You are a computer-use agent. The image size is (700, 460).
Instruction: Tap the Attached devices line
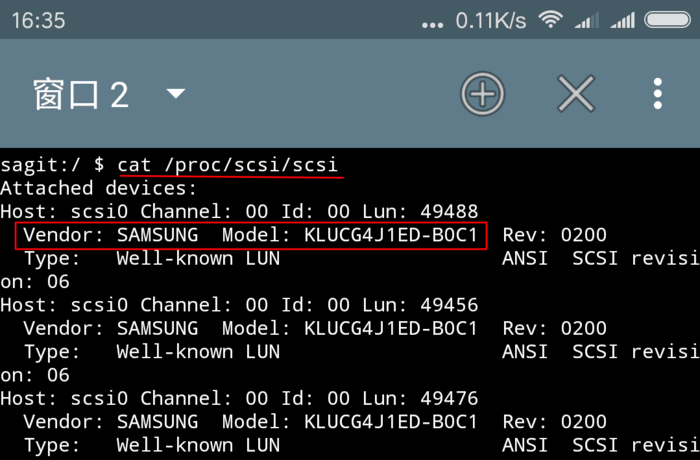99,187
